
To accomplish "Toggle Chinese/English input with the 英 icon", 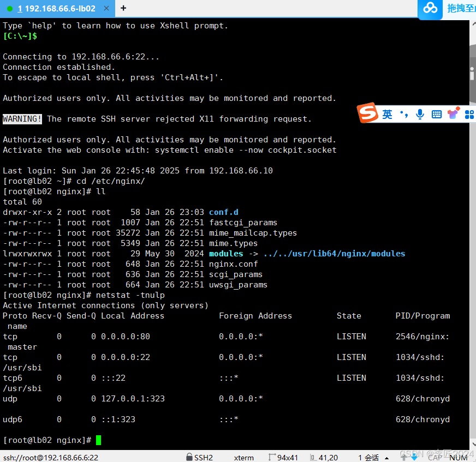I will click(x=387, y=114).
